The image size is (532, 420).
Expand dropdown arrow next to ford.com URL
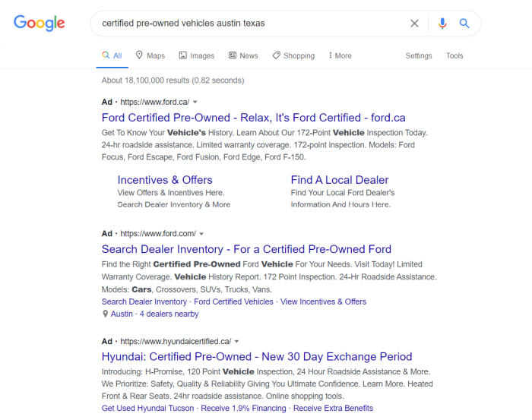pos(201,234)
